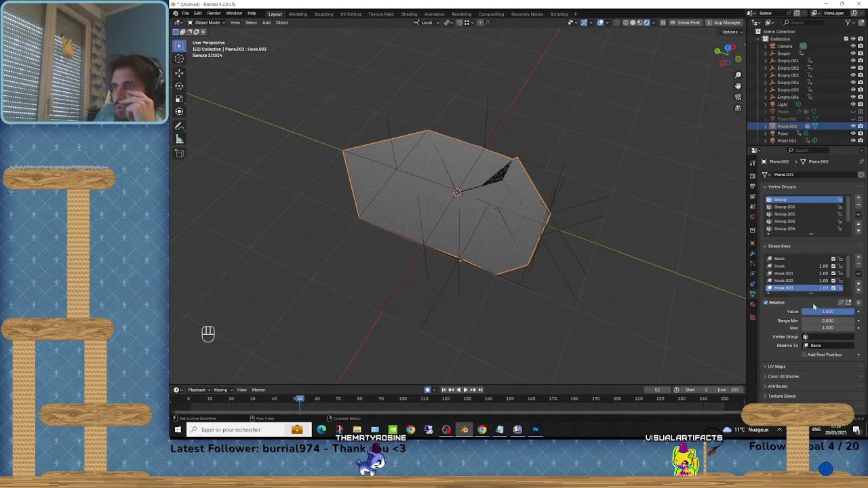
Task: Click the Sneak Peek button
Action: point(686,22)
